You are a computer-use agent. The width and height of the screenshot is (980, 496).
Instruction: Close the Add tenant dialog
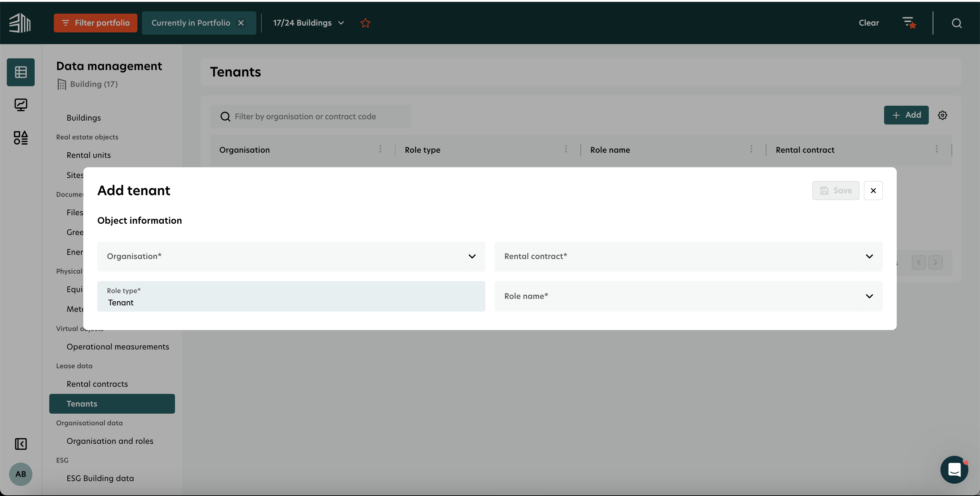(873, 190)
